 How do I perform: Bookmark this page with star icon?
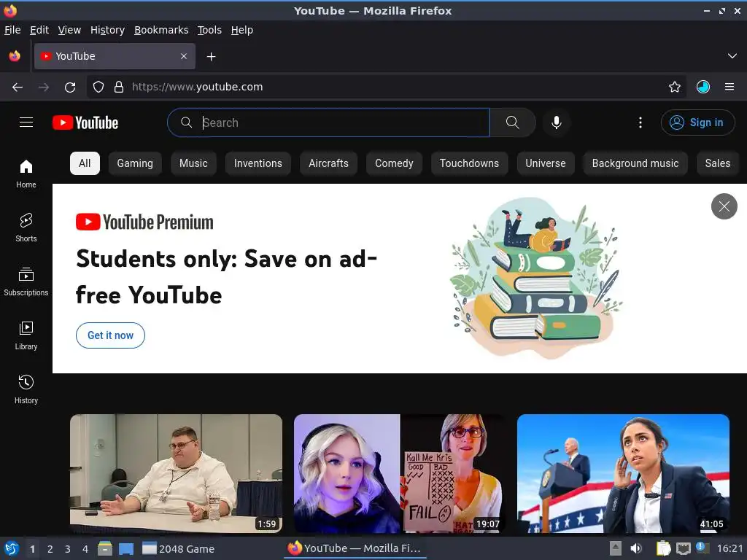tap(675, 87)
